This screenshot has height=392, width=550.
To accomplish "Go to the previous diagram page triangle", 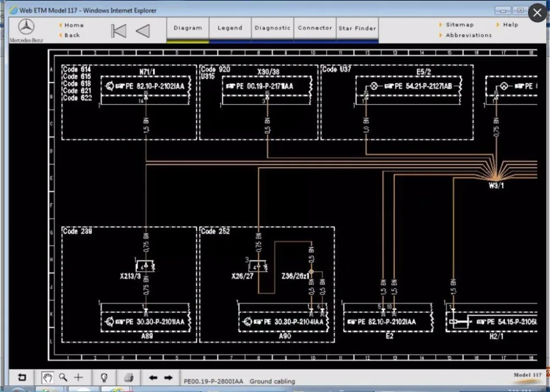I will tap(143, 31).
